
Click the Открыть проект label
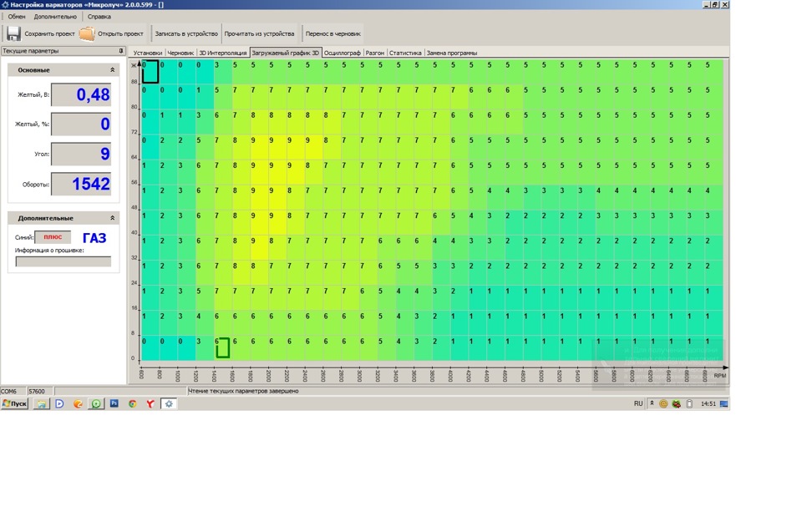point(120,33)
